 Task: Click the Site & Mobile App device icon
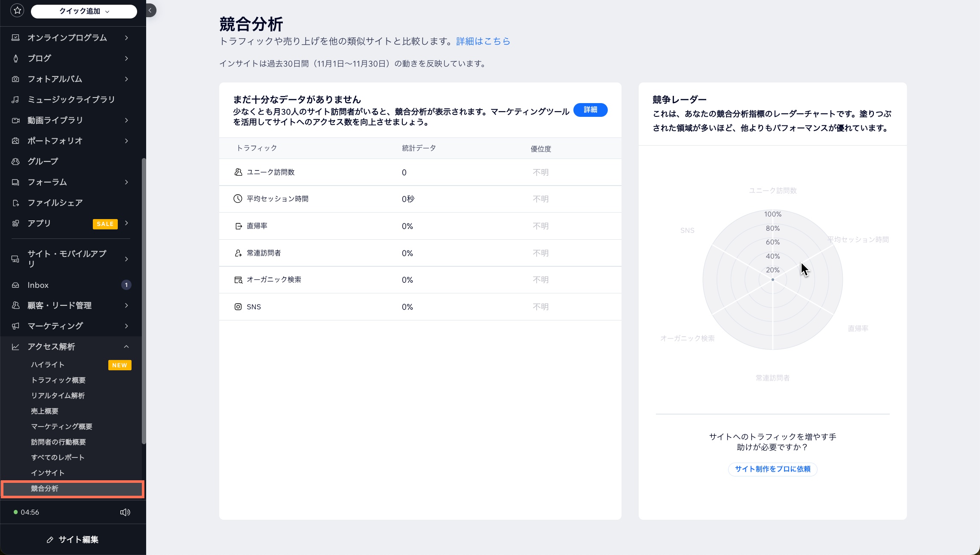coord(15,259)
